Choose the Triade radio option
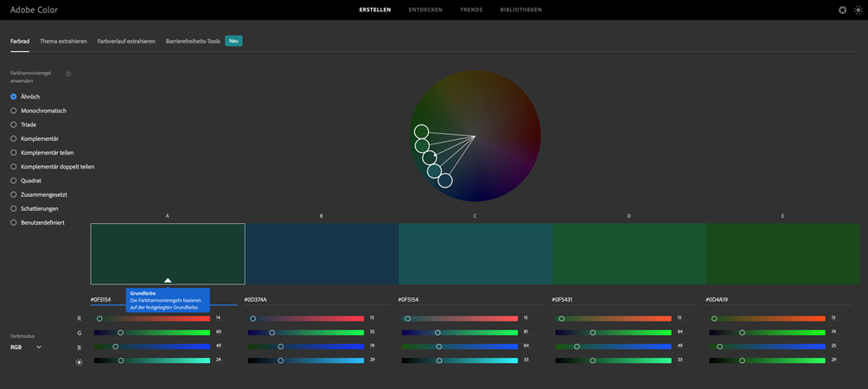The width and height of the screenshot is (868, 389). click(x=14, y=124)
